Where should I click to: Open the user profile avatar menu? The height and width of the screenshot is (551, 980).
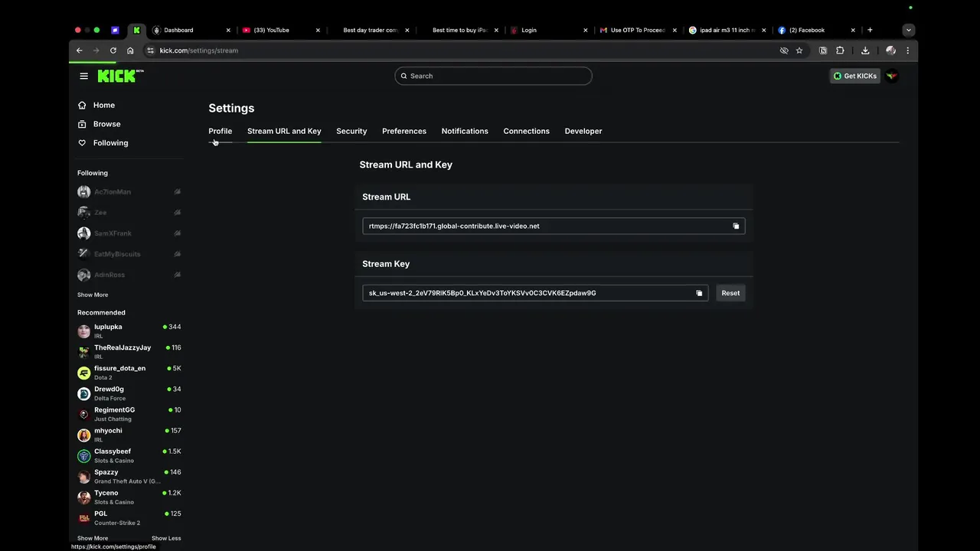(891, 76)
